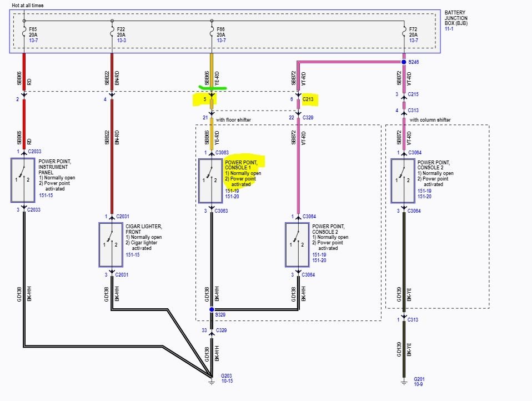Open the 151-15 link under Cigar Lighter Front

coord(133,255)
